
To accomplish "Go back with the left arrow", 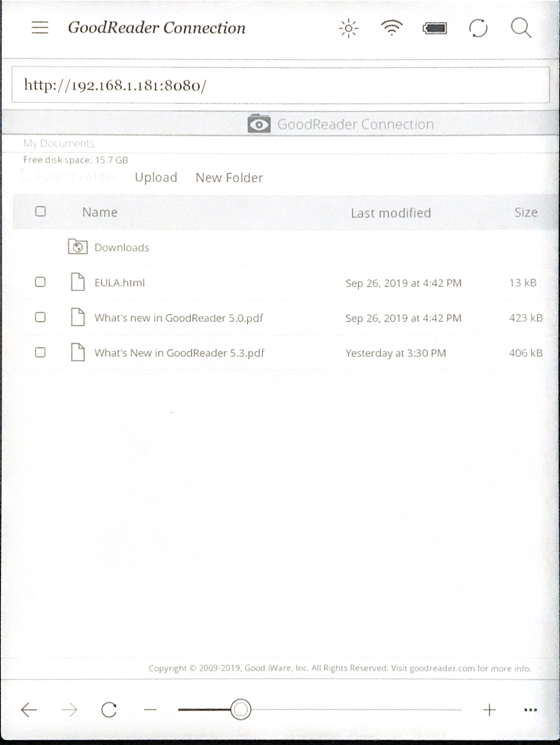I will click(29, 710).
